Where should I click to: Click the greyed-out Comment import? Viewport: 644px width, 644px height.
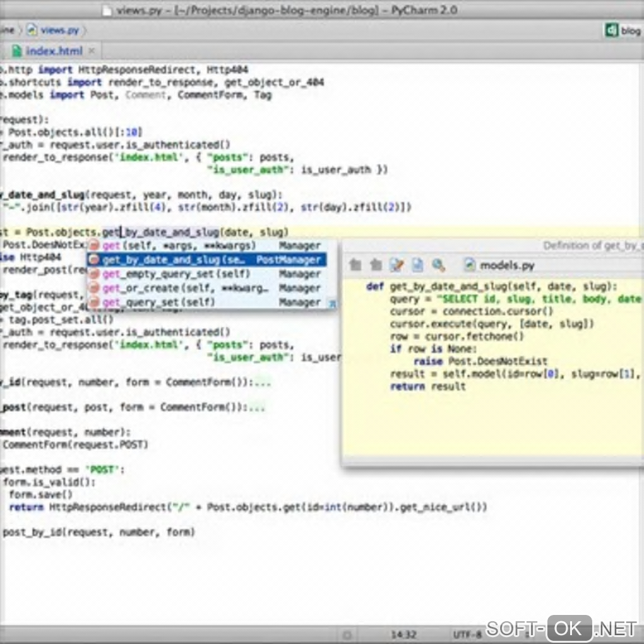pyautogui.click(x=145, y=95)
